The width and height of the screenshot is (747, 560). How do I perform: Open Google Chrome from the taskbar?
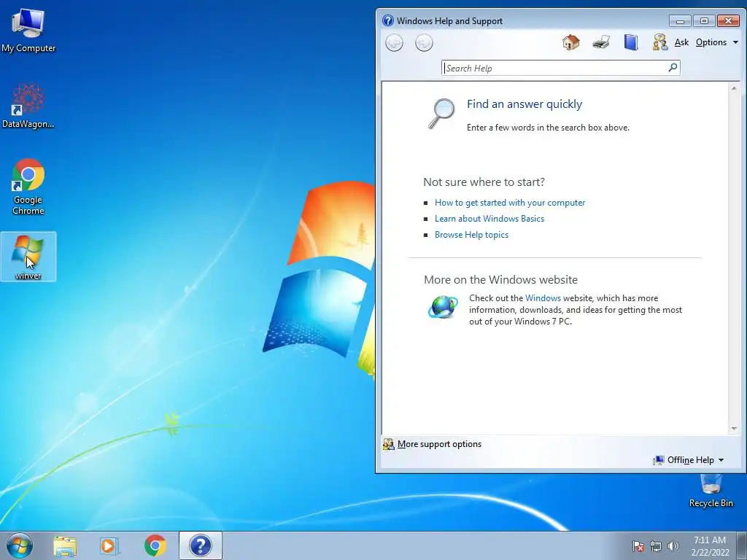click(155, 545)
